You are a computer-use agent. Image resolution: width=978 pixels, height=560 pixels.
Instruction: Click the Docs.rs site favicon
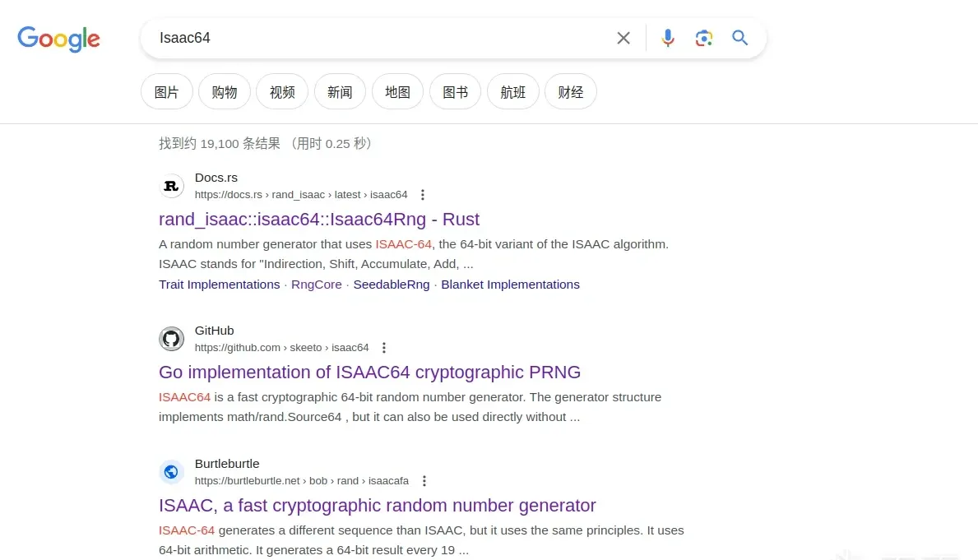[172, 186]
